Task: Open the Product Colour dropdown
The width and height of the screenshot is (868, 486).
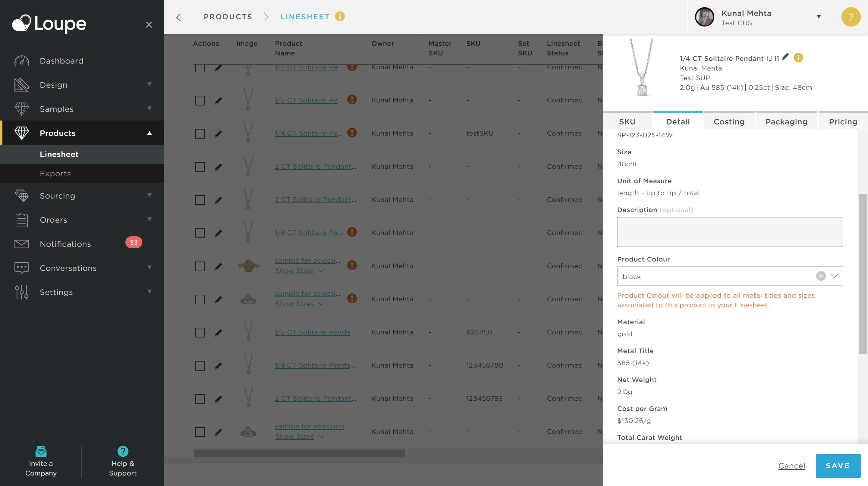Action: [834, 276]
